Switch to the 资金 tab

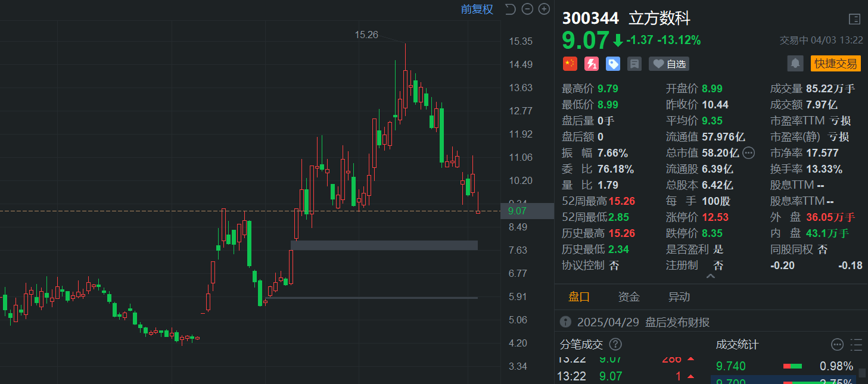629,296
